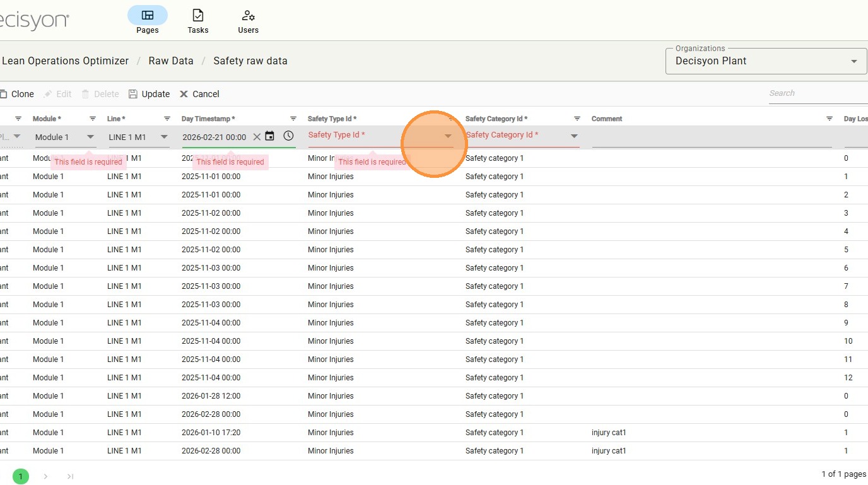Expand the Safety Category Id dropdown
868x485 pixels.
pos(574,136)
